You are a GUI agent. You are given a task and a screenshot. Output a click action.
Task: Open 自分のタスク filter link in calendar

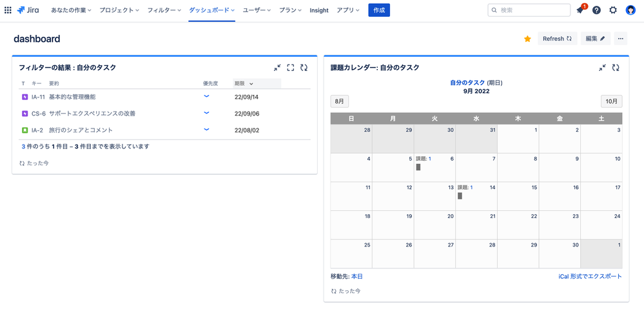click(467, 83)
